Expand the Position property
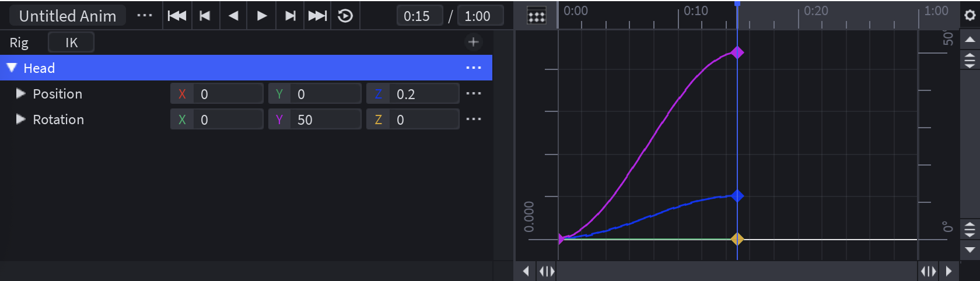This screenshot has width=980, height=281. (x=21, y=93)
